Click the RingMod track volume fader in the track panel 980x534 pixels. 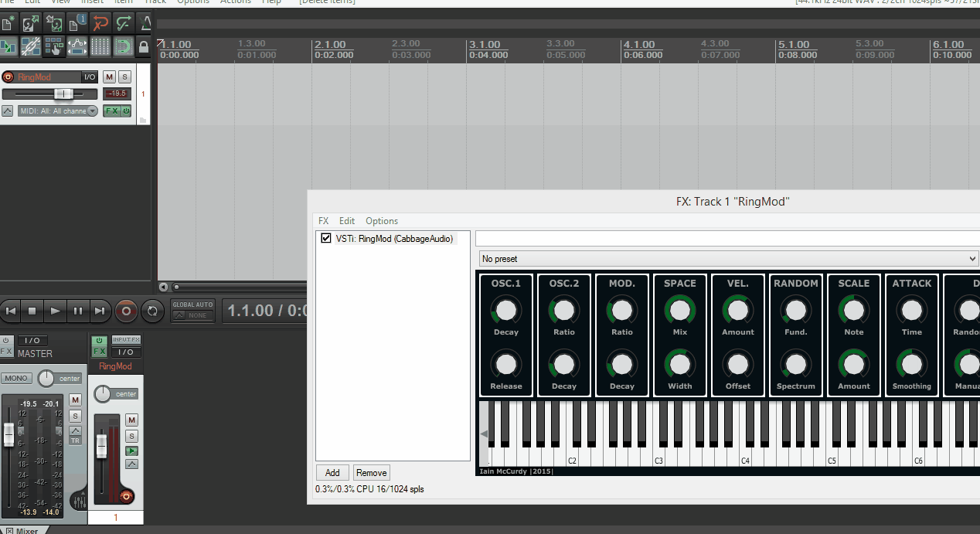click(x=63, y=94)
